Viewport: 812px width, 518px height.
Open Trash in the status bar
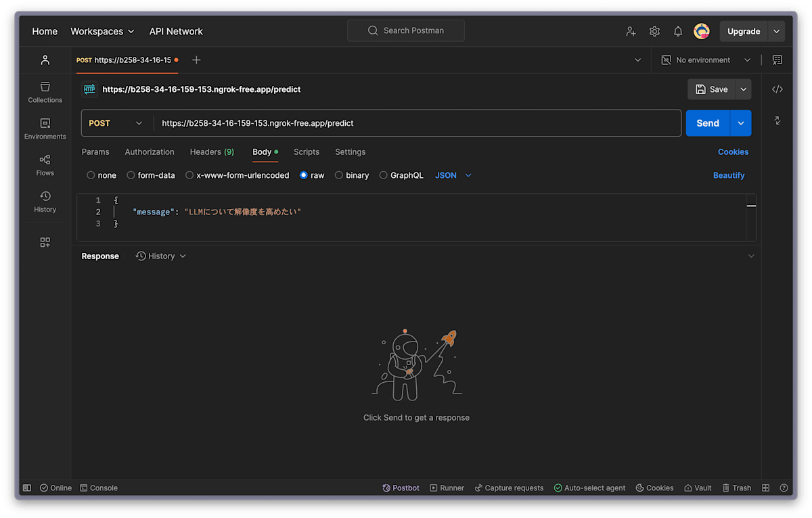pyautogui.click(x=737, y=488)
